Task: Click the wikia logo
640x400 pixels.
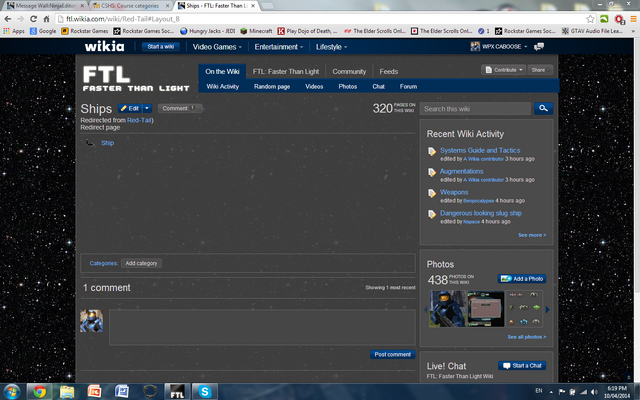Action: (x=104, y=47)
